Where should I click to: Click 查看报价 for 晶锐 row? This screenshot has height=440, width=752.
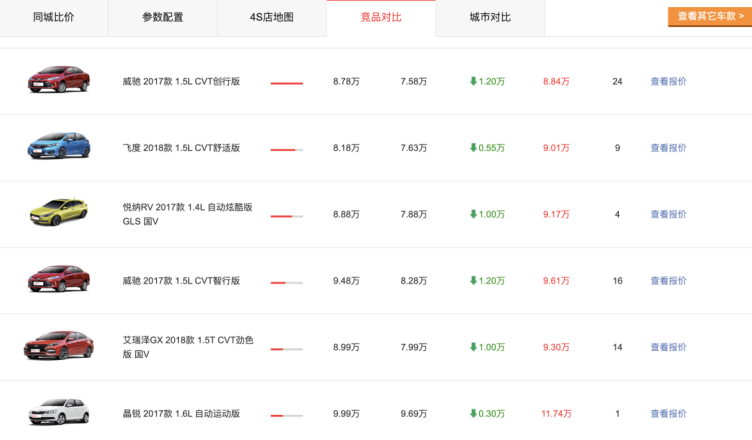point(669,414)
